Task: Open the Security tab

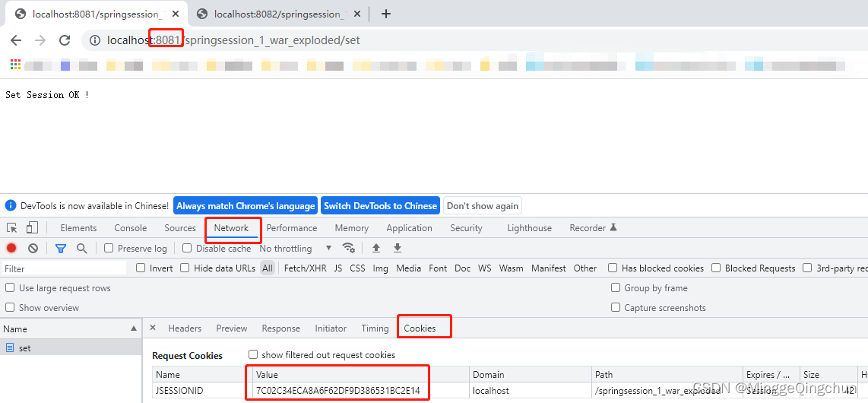Action: coord(466,228)
